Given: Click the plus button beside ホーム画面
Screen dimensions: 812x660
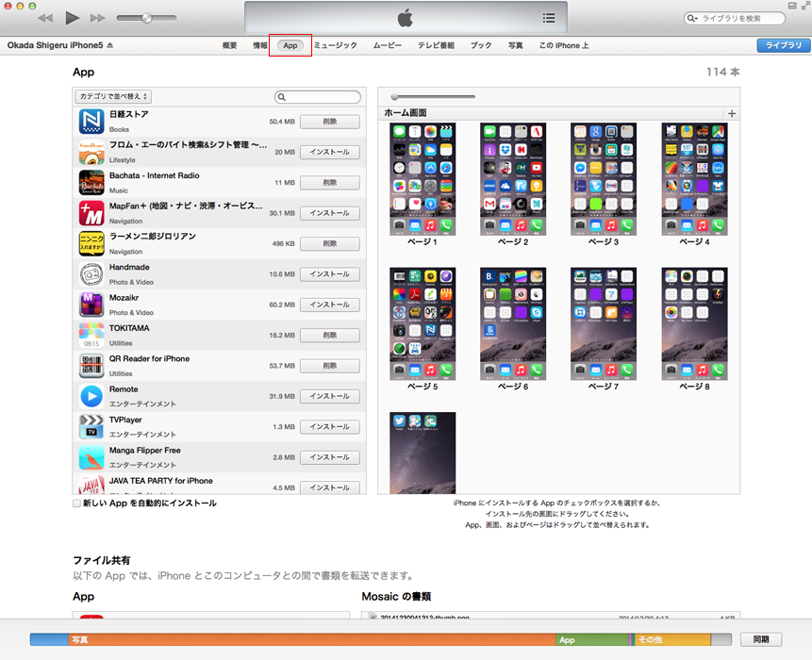Looking at the screenshot, I should [x=732, y=113].
